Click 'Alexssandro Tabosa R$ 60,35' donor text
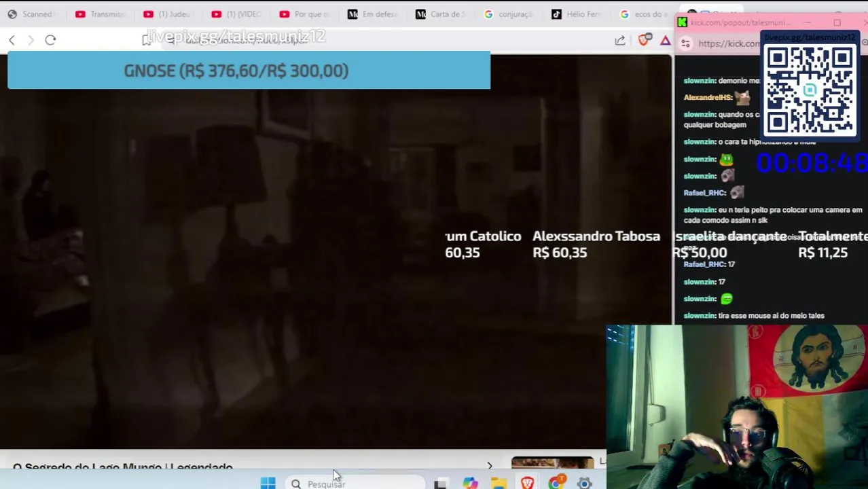The image size is (868, 489). click(x=596, y=244)
